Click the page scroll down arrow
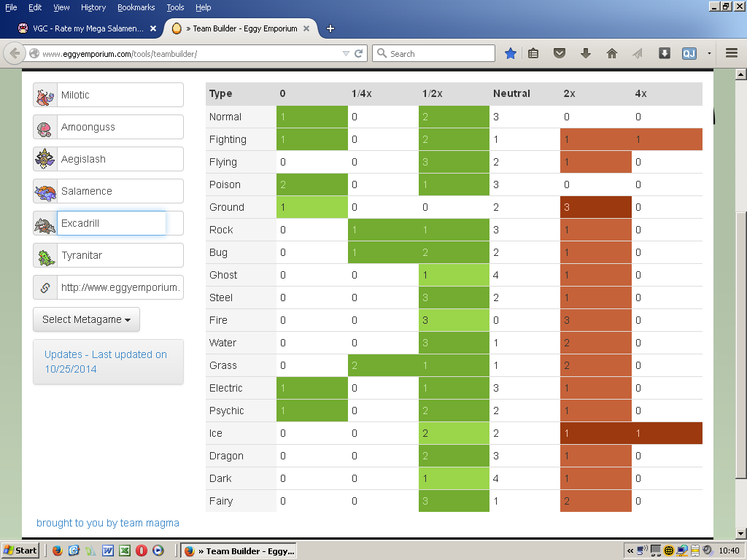Screen dimensions: 747x560 [741, 533]
